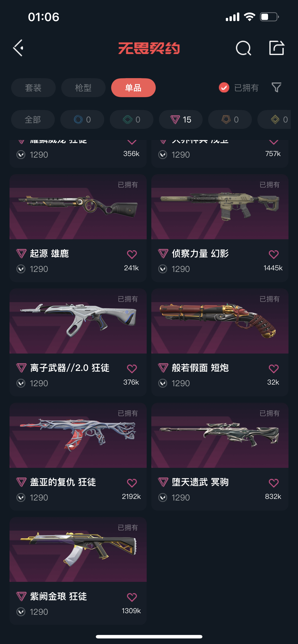This screenshot has height=644, width=298.
Task: Select the 全部 filter button
Action: click(33, 119)
